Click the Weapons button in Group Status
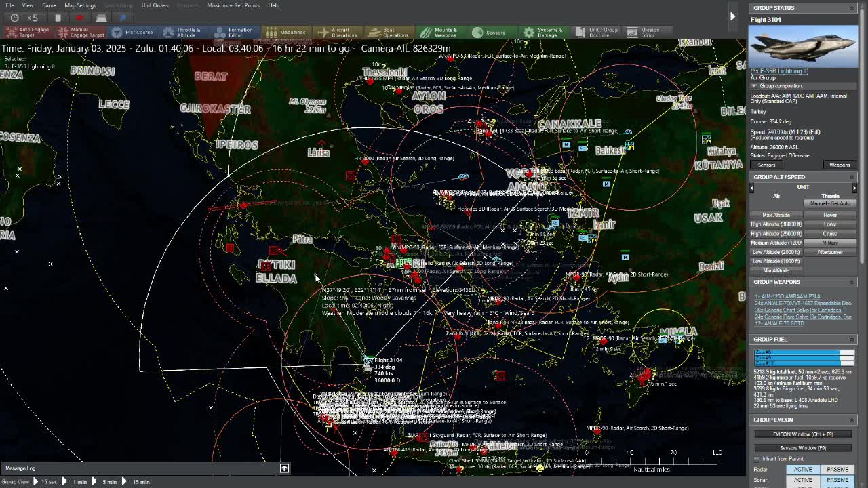The width and height of the screenshot is (868, 488). coord(839,165)
